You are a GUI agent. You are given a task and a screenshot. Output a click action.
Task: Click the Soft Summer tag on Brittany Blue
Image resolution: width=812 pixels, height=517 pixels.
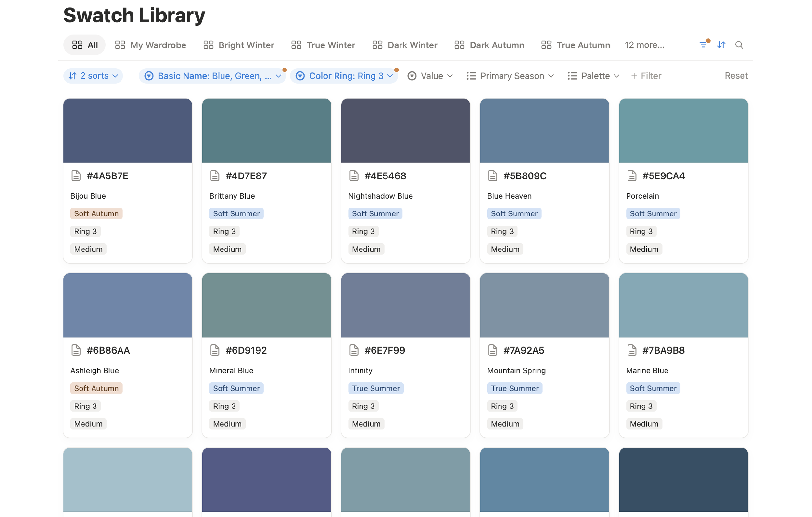pos(236,213)
